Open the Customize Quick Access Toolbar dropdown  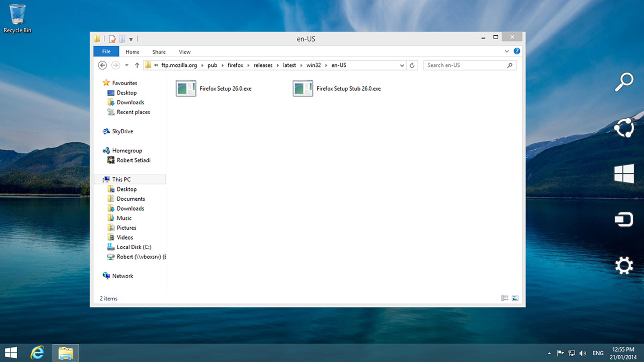pos(131,39)
